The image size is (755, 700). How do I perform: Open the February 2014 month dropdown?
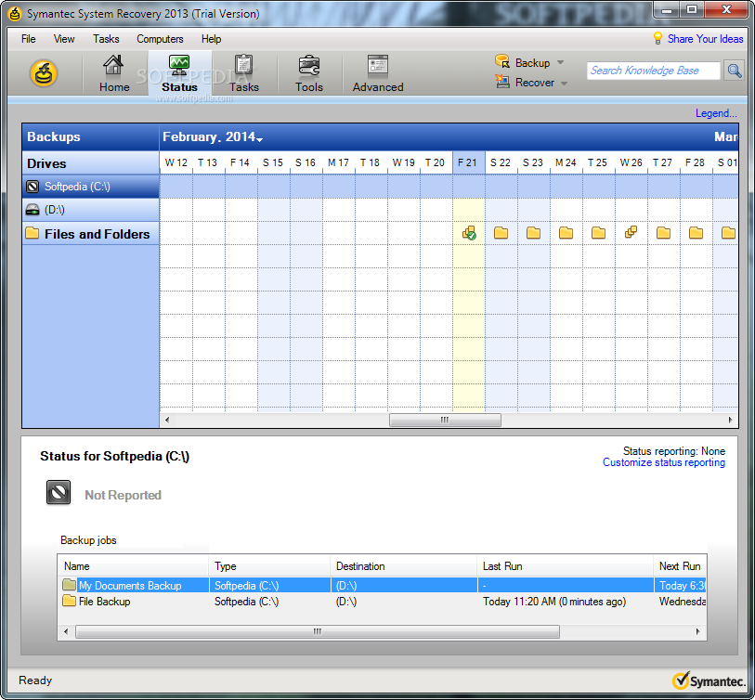(213, 137)
